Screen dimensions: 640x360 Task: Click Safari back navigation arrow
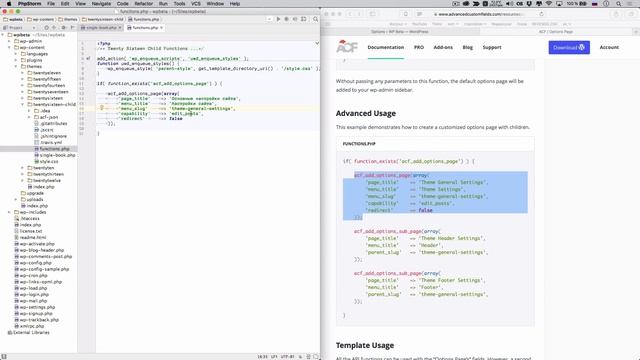click(x=350, y=14)
